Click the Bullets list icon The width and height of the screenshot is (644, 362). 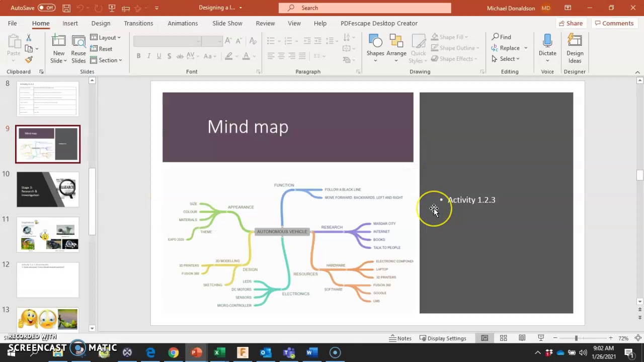click(x=271, y=41)
